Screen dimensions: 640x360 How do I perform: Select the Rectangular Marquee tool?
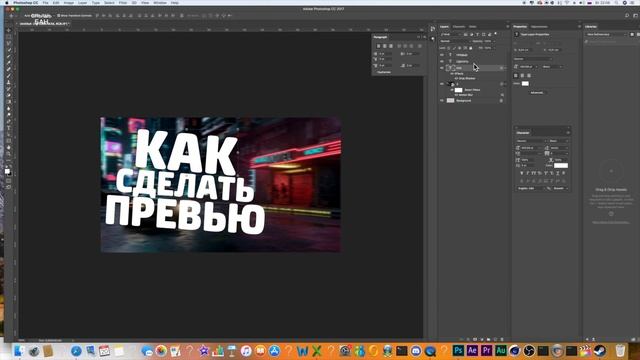[9, 37]
